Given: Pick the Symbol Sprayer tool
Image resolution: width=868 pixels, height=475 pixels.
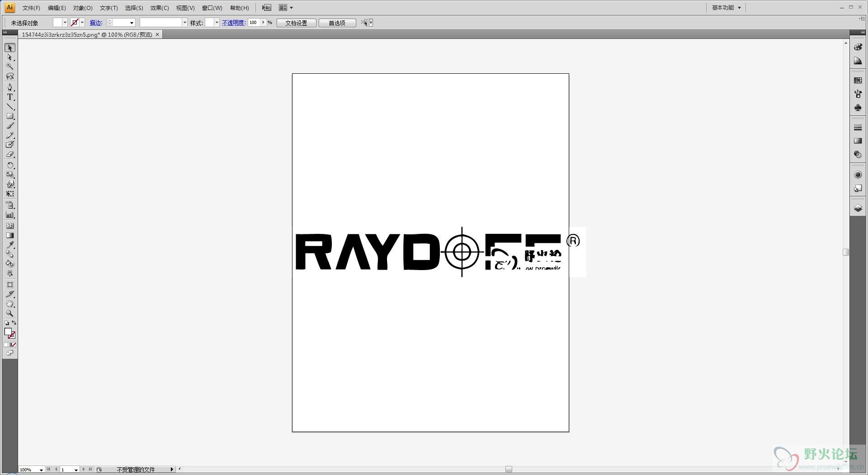Looking at the screenshot, I should (10, 205).
